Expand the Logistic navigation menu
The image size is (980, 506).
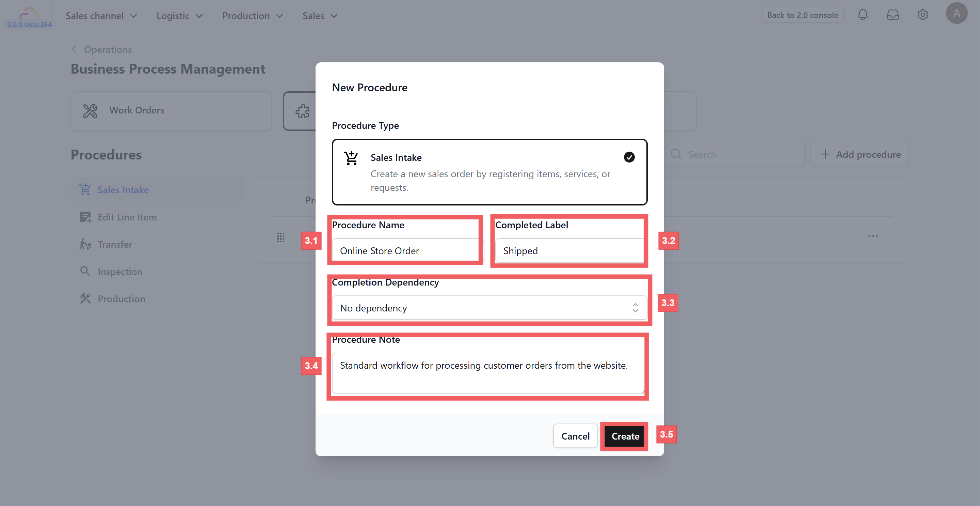coord(179,16)
